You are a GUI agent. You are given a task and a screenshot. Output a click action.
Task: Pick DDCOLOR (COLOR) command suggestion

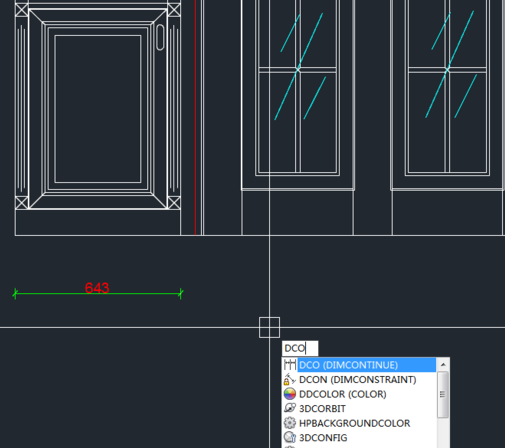359,394
